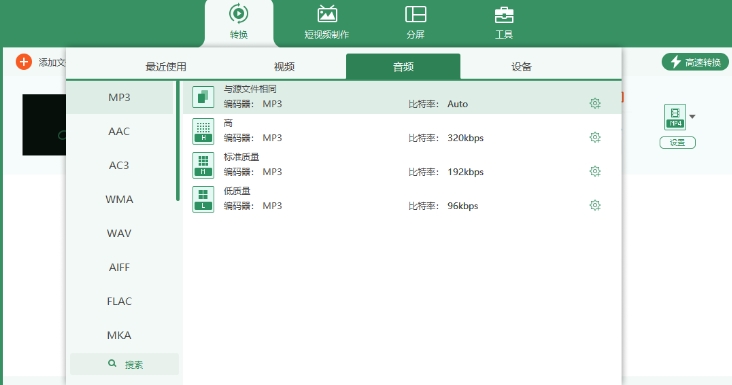Click the MP4 output format icon
The image size is (732, 385).
point(675,117)
